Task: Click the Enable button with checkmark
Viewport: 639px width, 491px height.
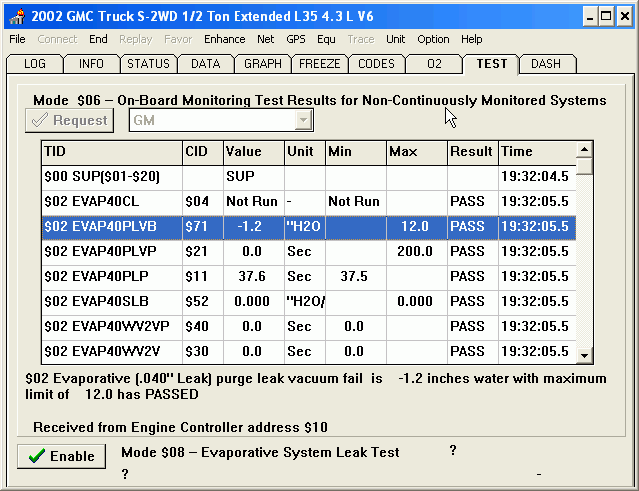Action: pos(61,456)
